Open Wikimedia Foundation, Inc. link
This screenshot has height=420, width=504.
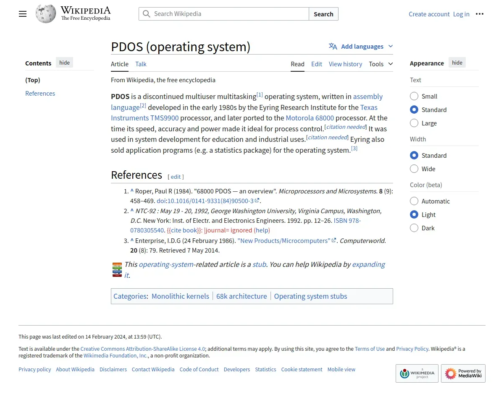point(116,355)
